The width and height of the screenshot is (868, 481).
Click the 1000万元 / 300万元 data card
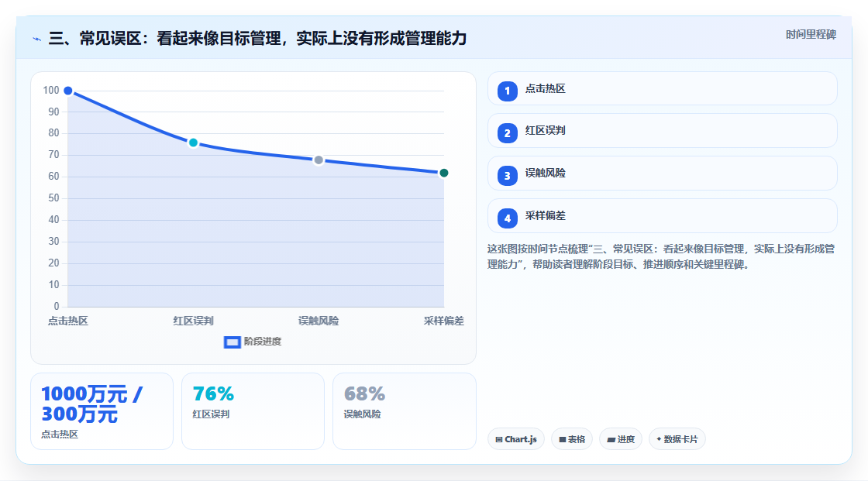tap(102, 411)
